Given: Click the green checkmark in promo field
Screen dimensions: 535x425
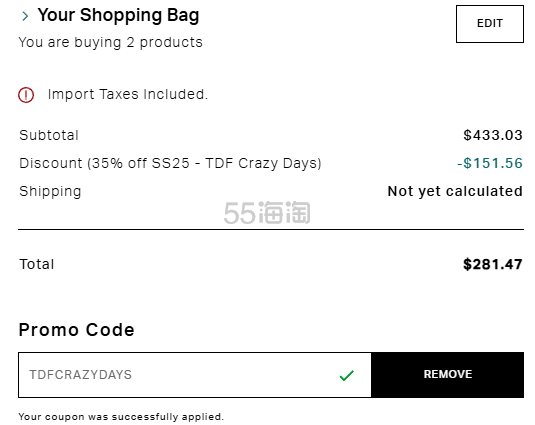Looking at the screenshot, I should coord(347,375).
